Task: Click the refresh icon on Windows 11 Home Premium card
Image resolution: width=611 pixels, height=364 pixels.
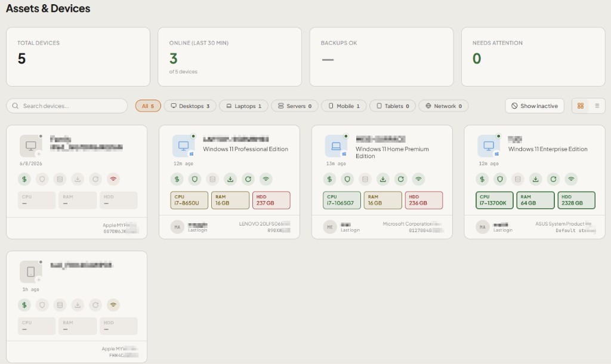Action: pos(400,179)
